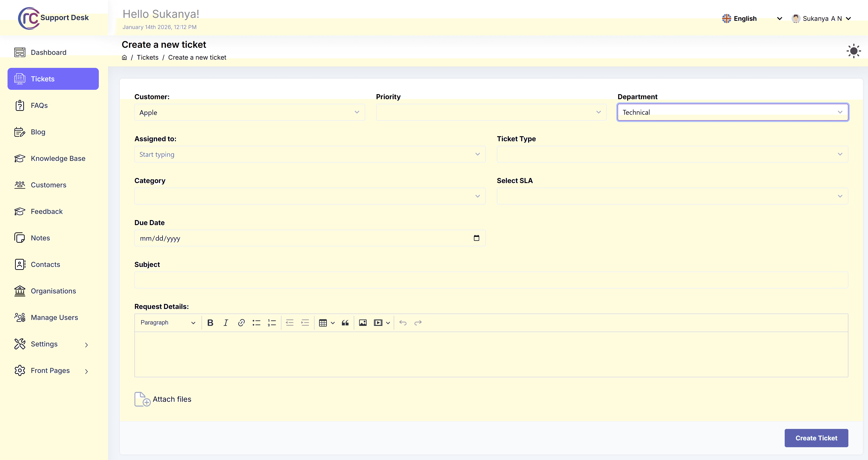This screenshot has height=460, width=868.
Task: Insert a numbered list
Action: pos(272,323)
